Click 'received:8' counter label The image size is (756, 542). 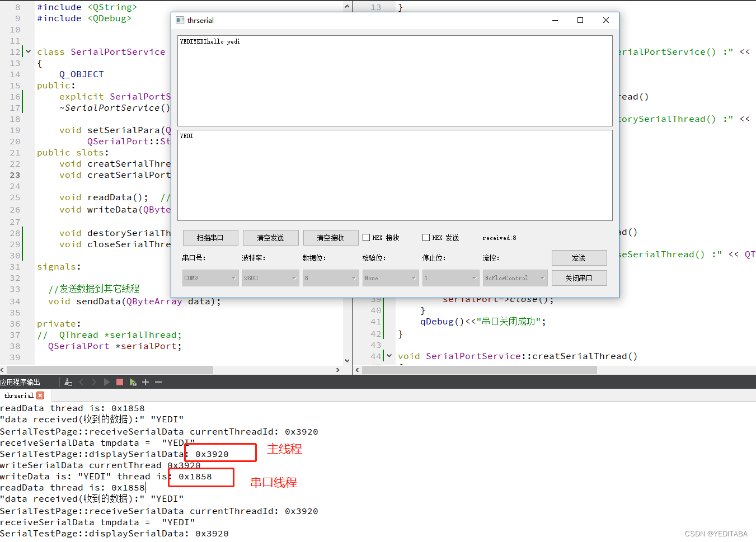coord(499,238)
